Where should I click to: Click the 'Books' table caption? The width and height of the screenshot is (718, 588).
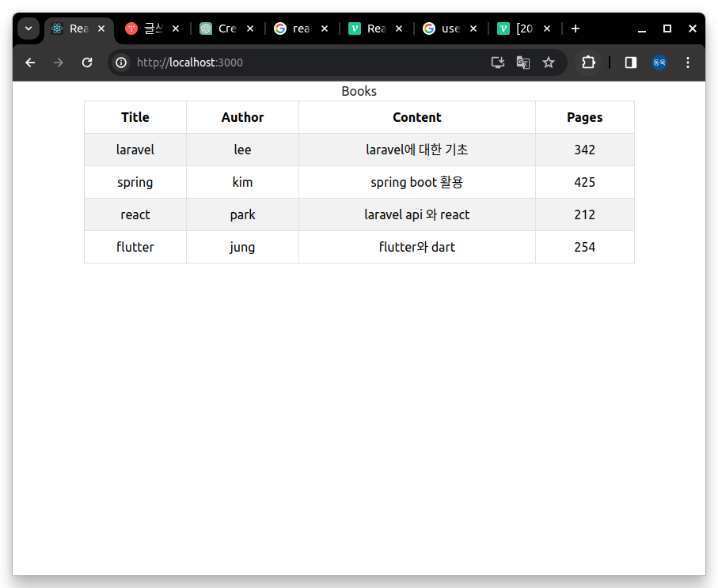(x=359, y=91)
